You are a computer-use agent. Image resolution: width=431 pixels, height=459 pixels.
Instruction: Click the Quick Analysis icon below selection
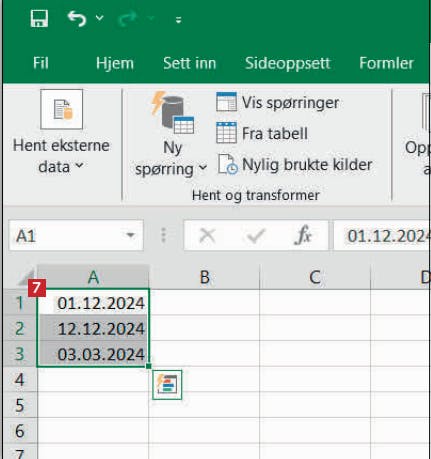(x=167, y=385)
